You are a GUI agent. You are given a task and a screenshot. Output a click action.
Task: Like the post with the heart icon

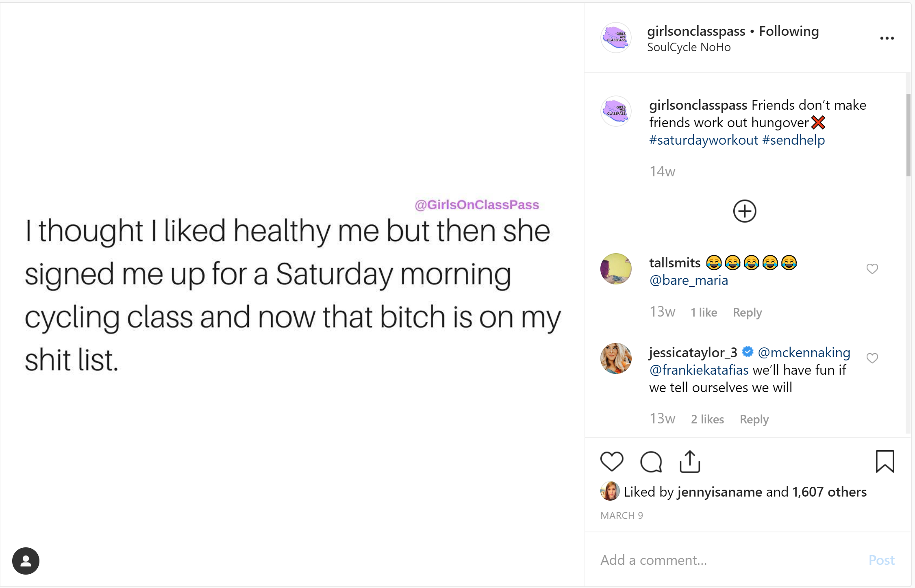point(611,461)
